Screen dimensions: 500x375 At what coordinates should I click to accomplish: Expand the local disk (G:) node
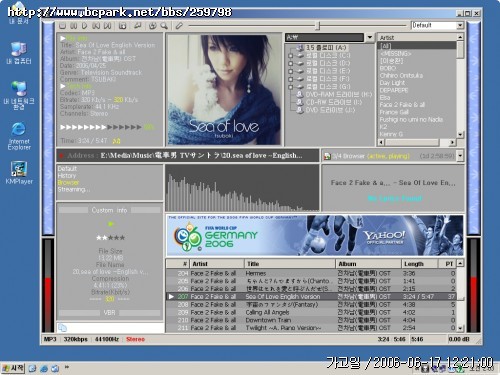[x=290, y=87]
